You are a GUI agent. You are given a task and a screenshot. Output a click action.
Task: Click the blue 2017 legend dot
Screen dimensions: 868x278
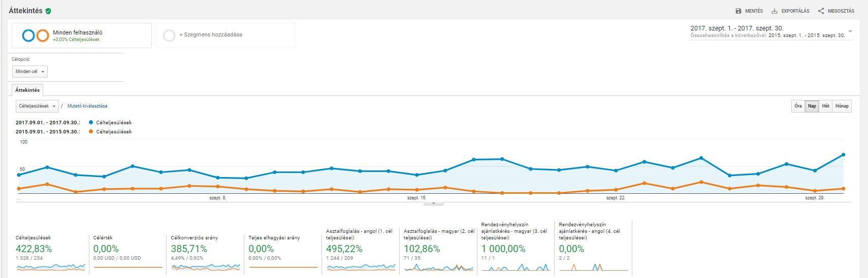click(91, 123)
